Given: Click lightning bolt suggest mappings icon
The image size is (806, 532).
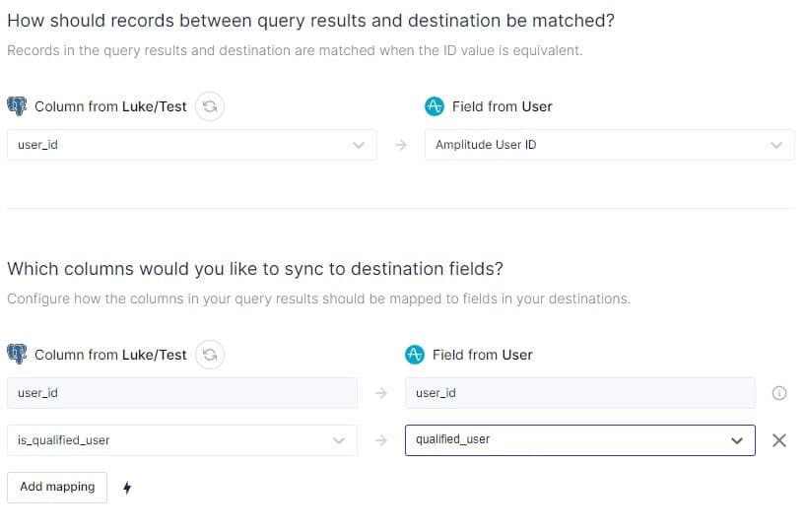Looking at the screenshot, I should pyautogui.click(x=127, y=487).
